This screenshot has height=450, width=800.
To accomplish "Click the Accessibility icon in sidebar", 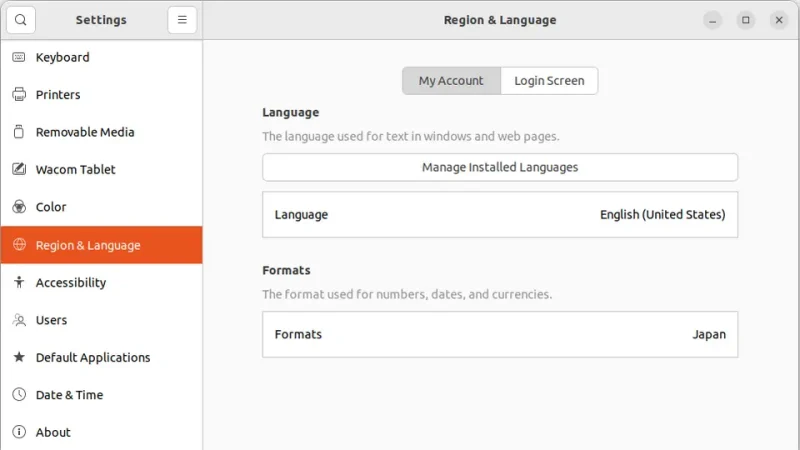I will [19, 283].
